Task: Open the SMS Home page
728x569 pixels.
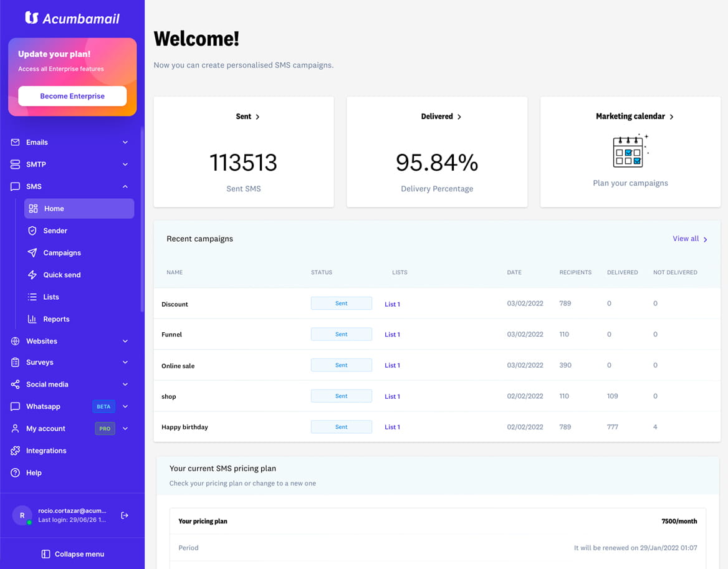Action: (79, 209)
